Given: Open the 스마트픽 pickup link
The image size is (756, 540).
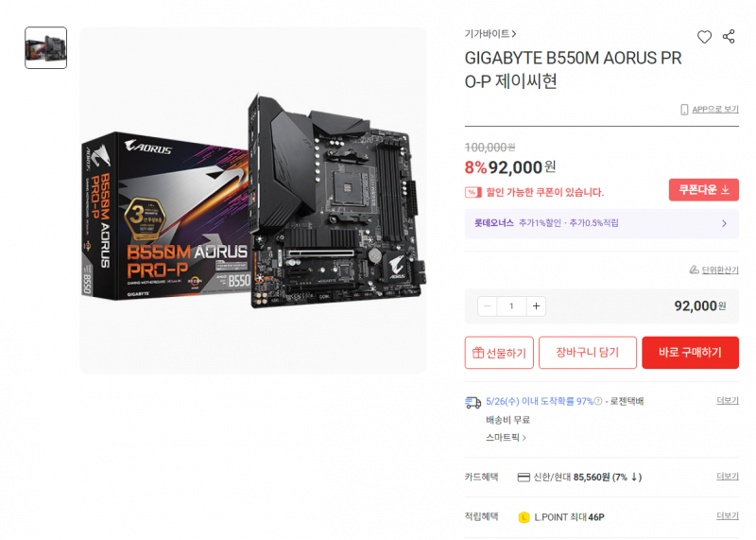Looking at the screenshot, I should pos(506,438).
